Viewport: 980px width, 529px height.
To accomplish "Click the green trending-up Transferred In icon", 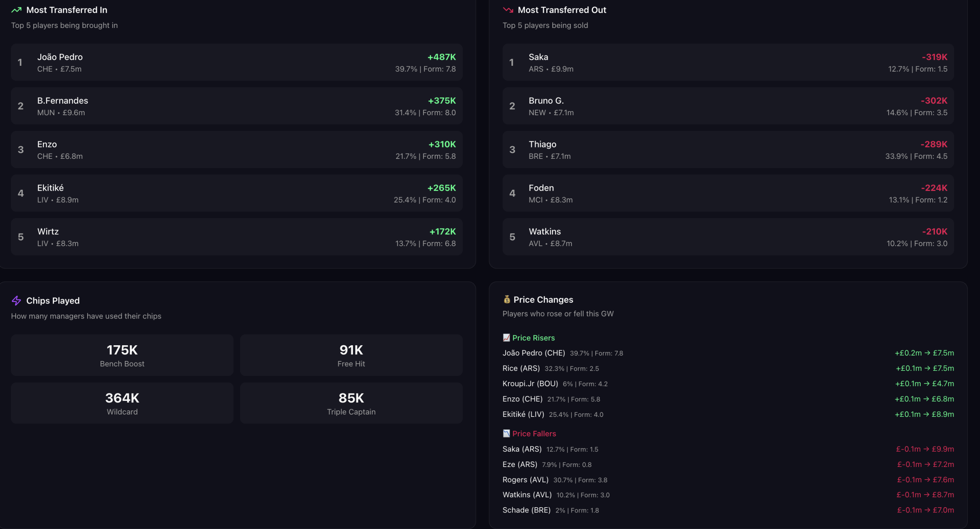I will (16, 10).
